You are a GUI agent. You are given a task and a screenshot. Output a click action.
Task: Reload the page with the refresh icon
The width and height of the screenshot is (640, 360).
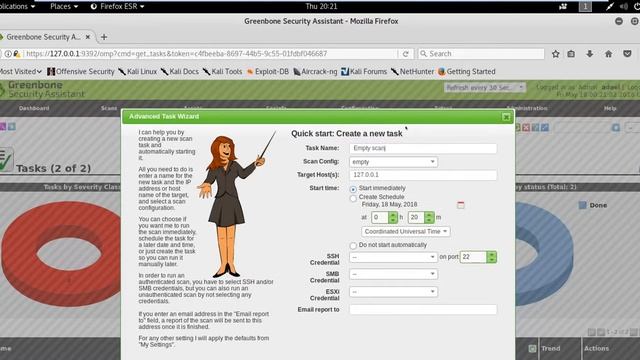tap(406, 54)
